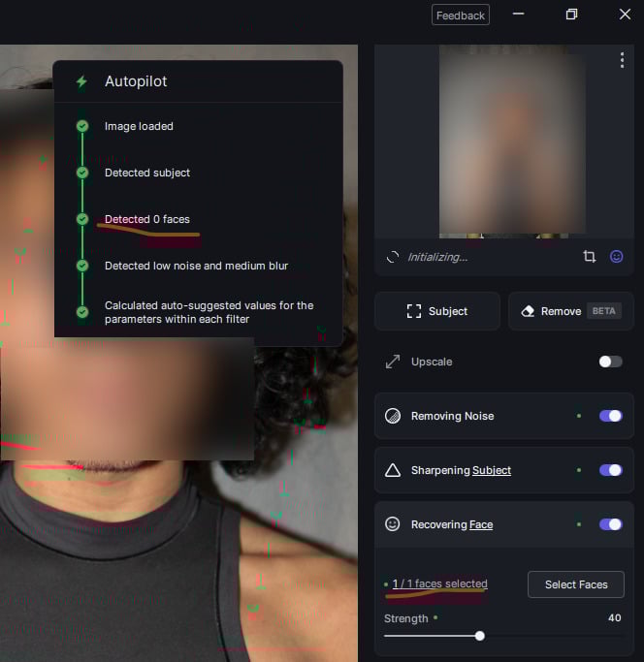Open the underlined Subject option in Sharpening
This screenshot has height=662, width=644.
tap(492, 470)
